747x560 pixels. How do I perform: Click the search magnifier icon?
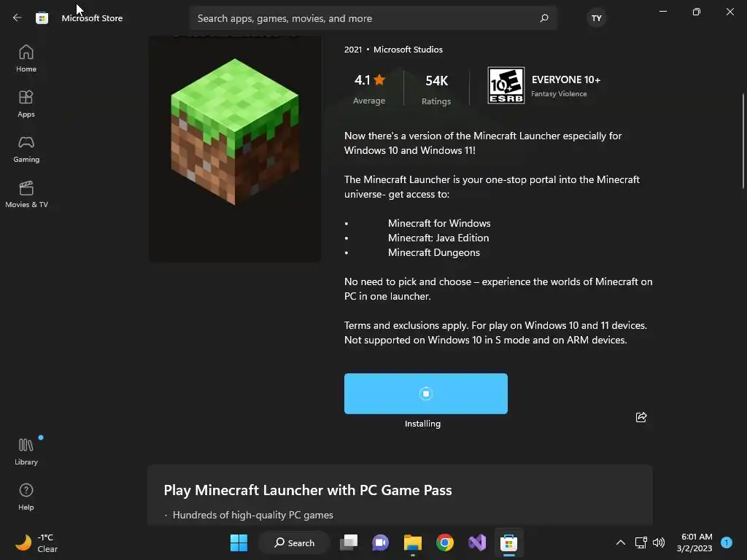544,18
